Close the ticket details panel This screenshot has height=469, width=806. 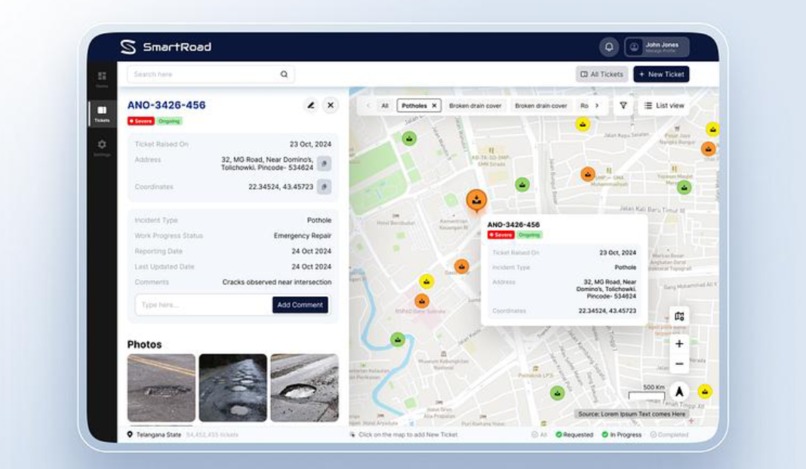pyautogui.click(x=331, y=105)
